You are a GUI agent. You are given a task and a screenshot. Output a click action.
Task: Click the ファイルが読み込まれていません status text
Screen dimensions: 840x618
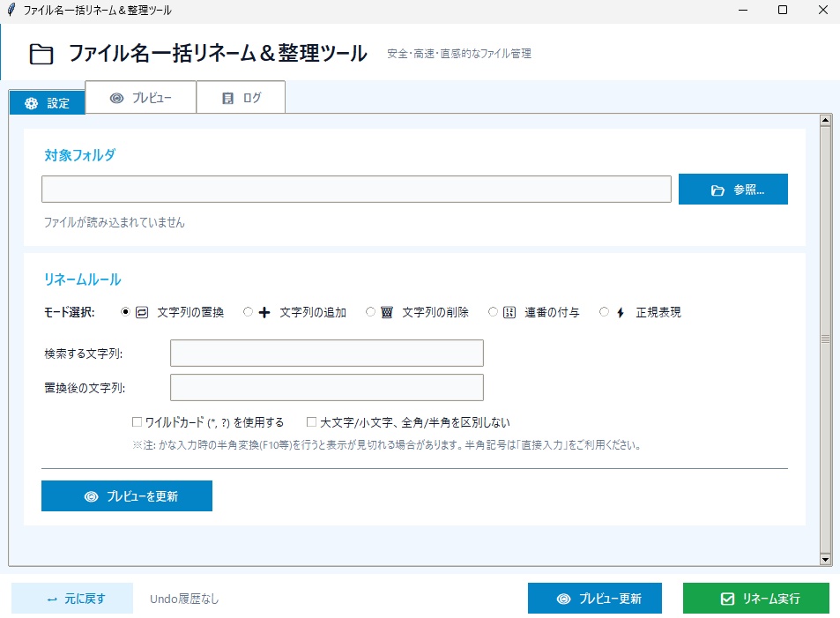[114, 222]
